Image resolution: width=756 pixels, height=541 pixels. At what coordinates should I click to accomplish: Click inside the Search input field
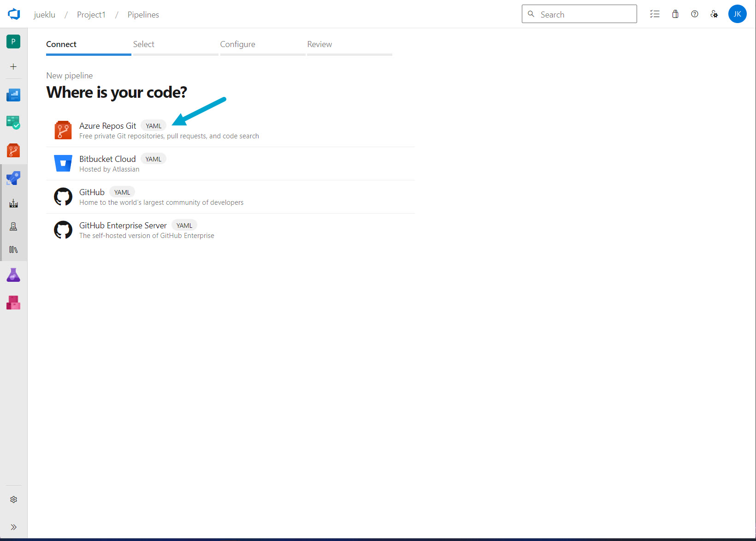coord(579,14)
